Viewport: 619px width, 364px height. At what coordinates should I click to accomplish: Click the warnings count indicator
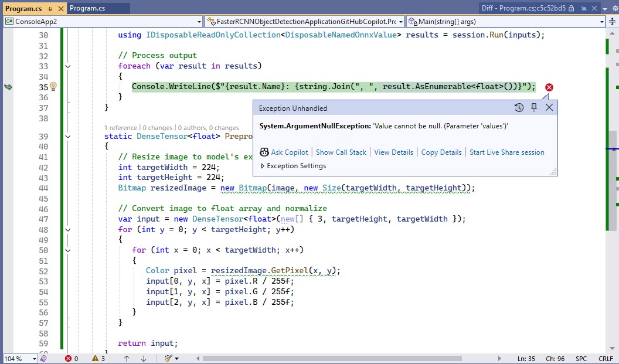pos(98,358)
